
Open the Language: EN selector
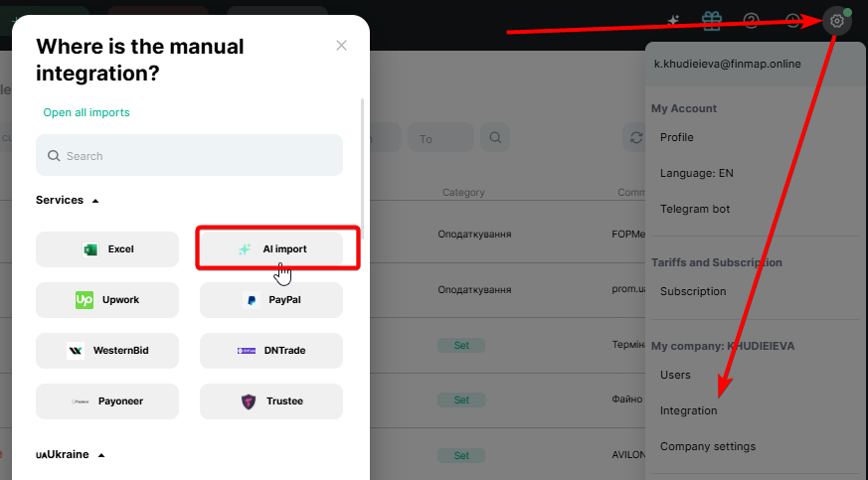[697, 173]
